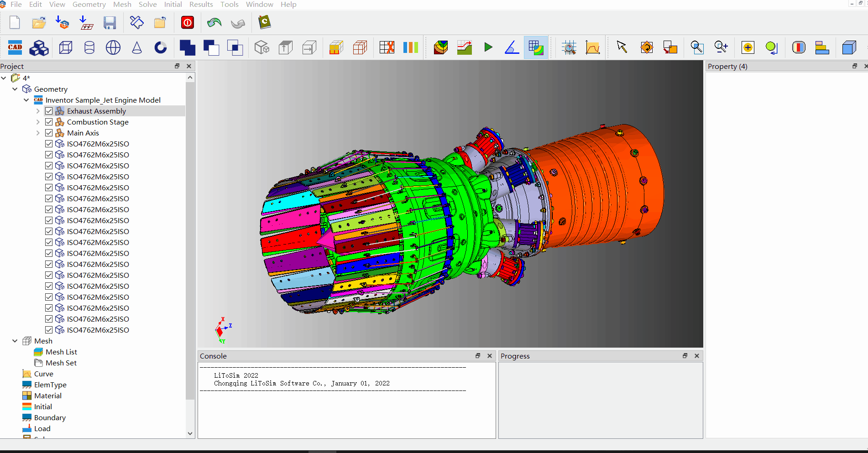Select the Load tree item

(42, 428)
